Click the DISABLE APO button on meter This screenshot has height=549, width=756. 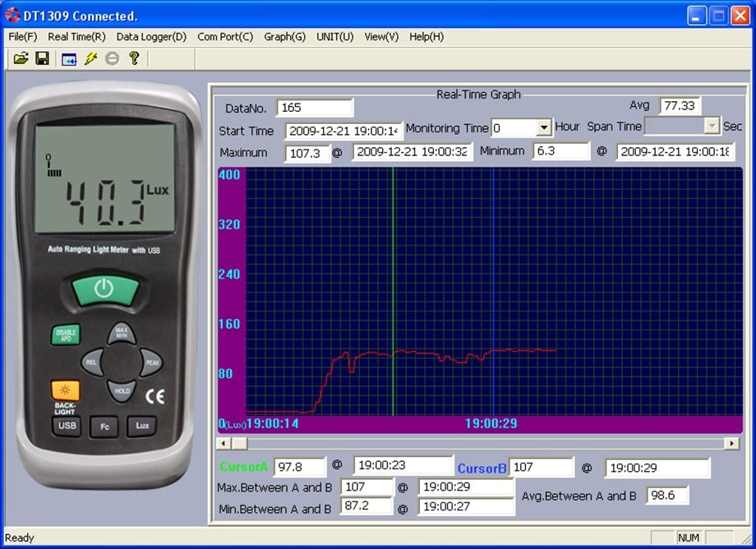click(x=66, y=334)
